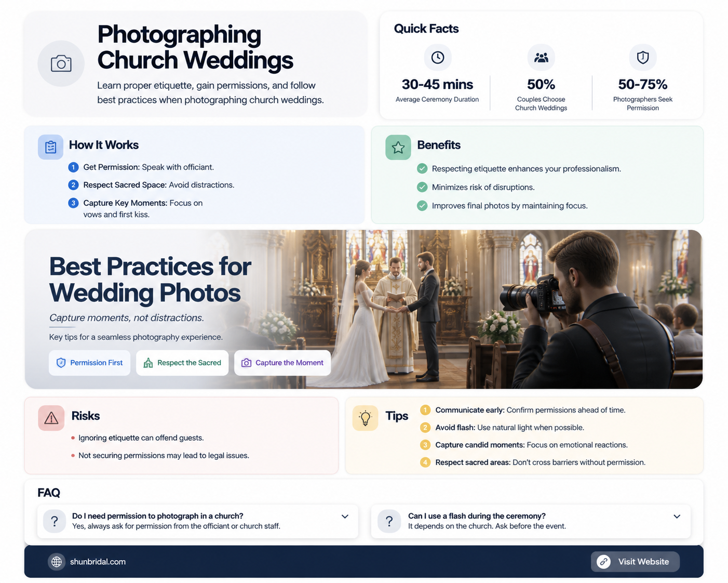Click tip badge 2 beside Avoid flash
The width and height of the screenshot is (728, 583).
tap(425, 428)
